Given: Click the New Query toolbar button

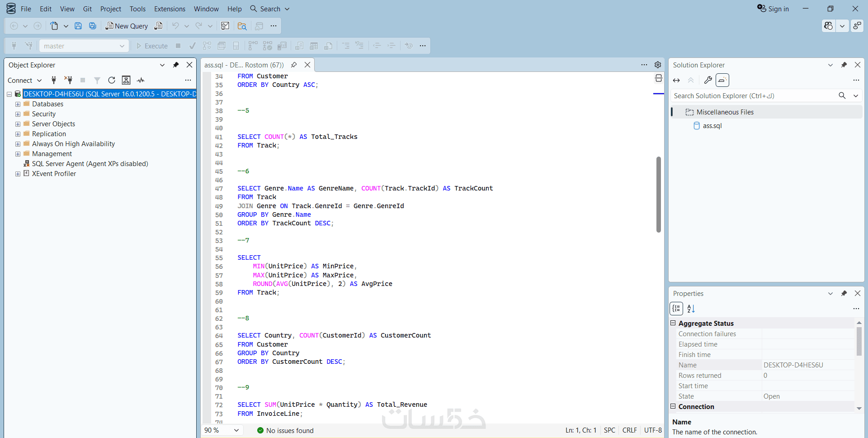Looking at the screenshot, I should [127, 26].
